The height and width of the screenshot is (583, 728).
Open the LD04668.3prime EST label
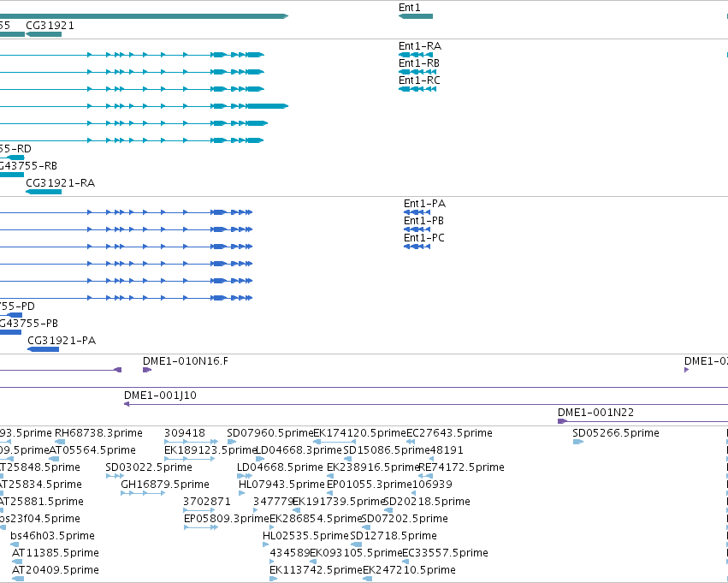point(299,450)
